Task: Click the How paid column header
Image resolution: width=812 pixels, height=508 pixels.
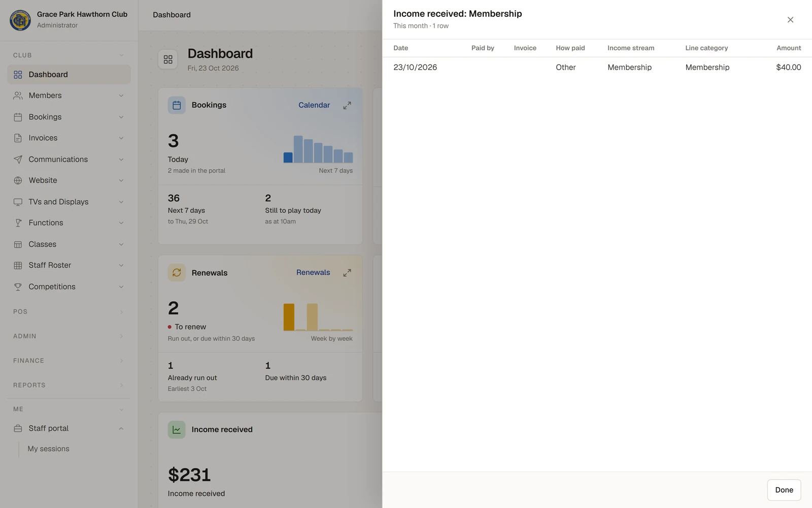Action: coord(570,48)
